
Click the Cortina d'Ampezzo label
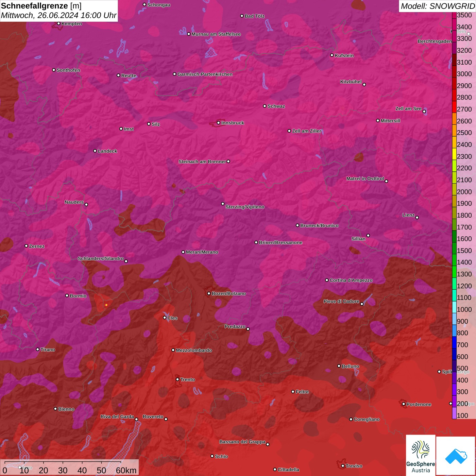tap(351, 280)
